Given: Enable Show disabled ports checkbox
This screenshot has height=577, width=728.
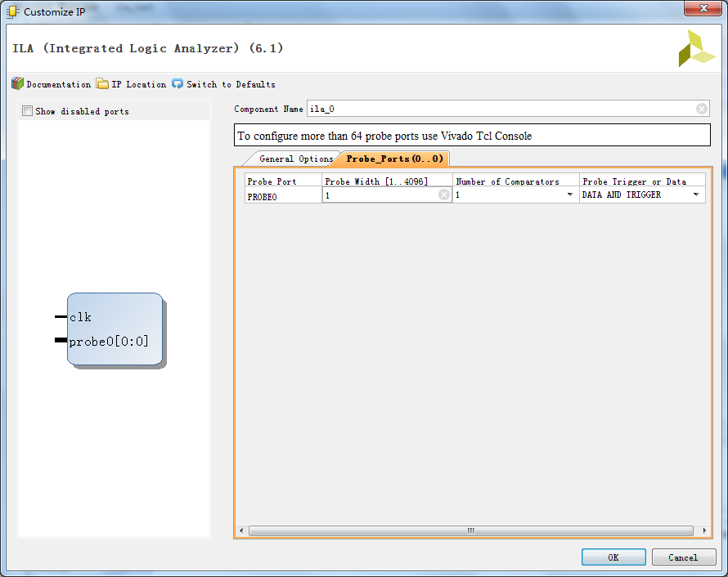Looking at the screenshot, I should (x=27, y=111).
